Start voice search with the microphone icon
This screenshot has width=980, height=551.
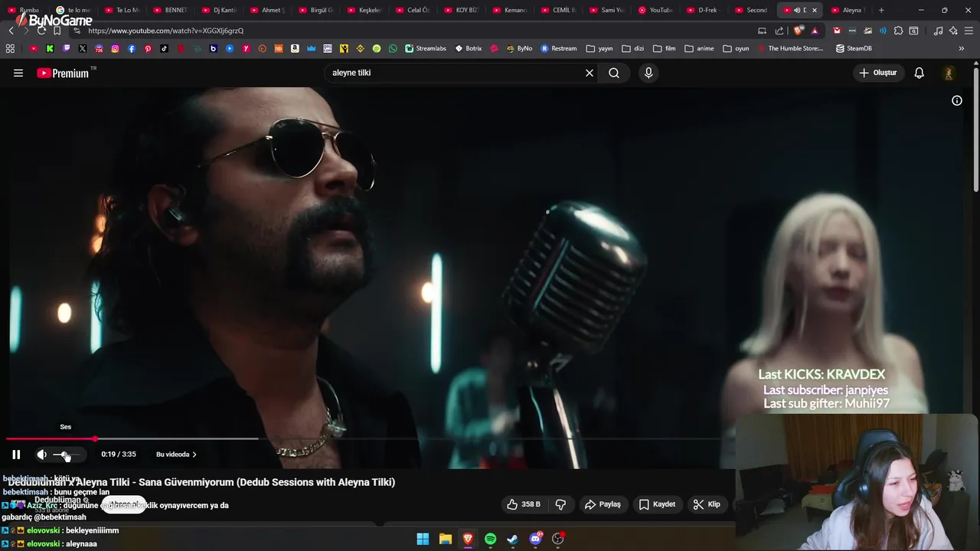tap(648, 73)
